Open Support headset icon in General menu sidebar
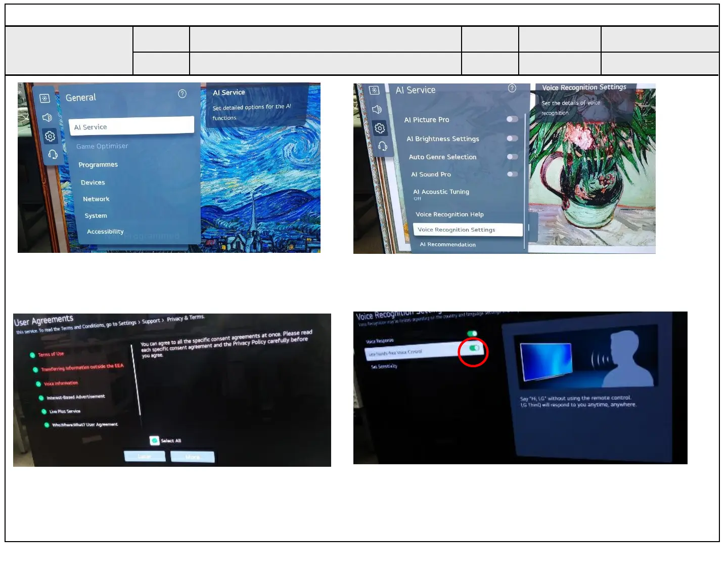The image size is (728, 575). [53, 154]
